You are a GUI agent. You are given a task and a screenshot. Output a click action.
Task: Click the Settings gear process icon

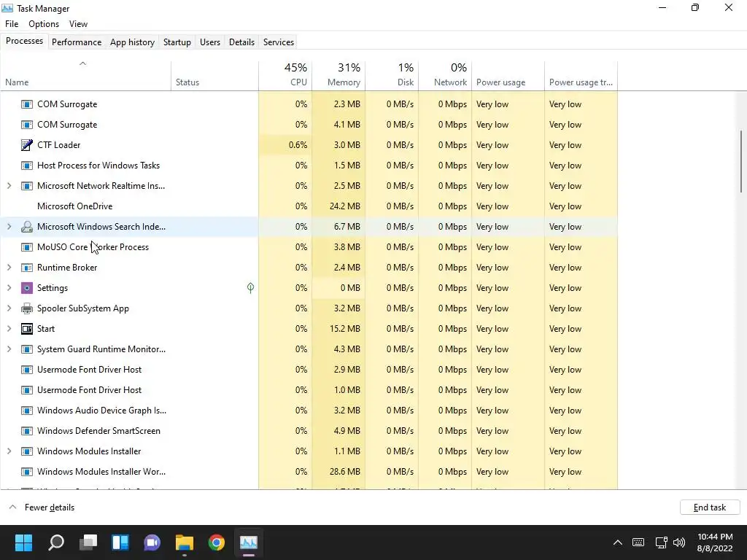27,287
